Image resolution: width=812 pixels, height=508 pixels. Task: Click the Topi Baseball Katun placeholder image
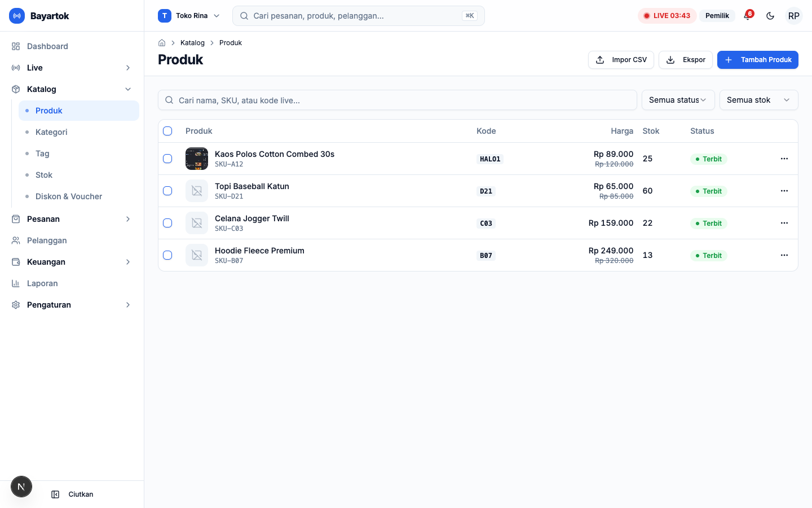pos(197,191)
